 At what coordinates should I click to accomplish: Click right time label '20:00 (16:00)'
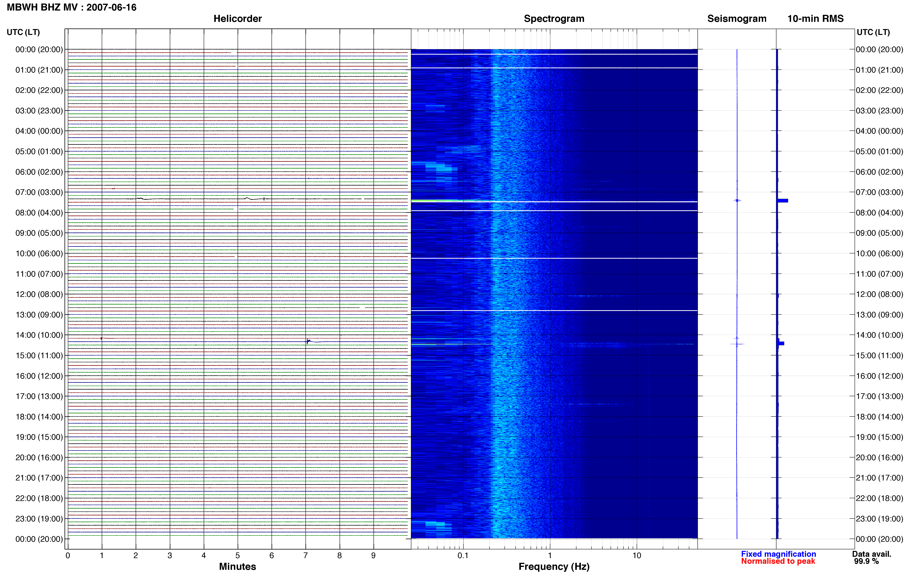(x=879, y=458)
